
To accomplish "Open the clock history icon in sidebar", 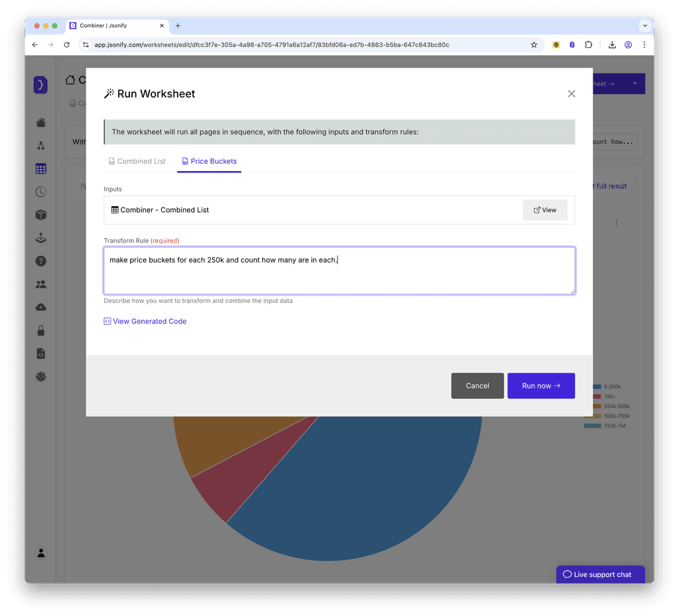I will click(40, 192).
